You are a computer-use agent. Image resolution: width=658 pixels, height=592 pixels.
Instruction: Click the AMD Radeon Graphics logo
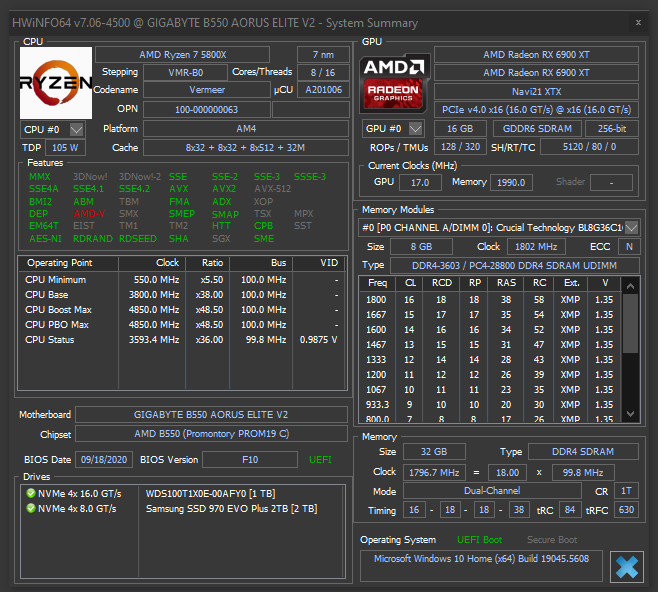coord(393,83)
